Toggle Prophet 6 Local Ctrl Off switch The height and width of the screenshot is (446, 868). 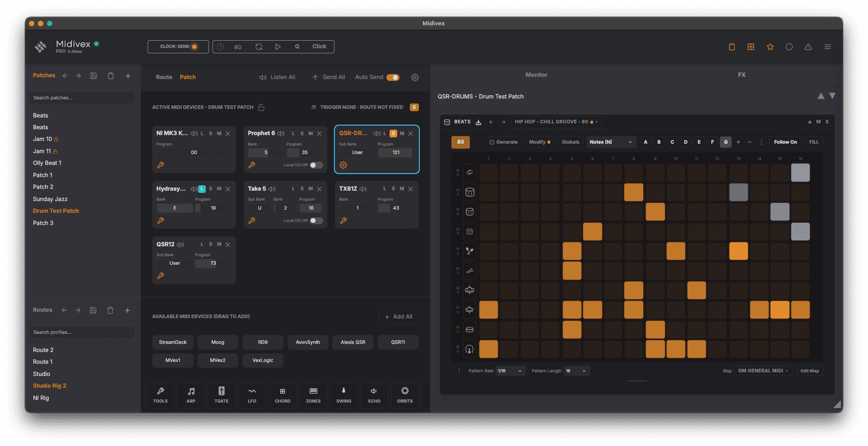[316, 165]
